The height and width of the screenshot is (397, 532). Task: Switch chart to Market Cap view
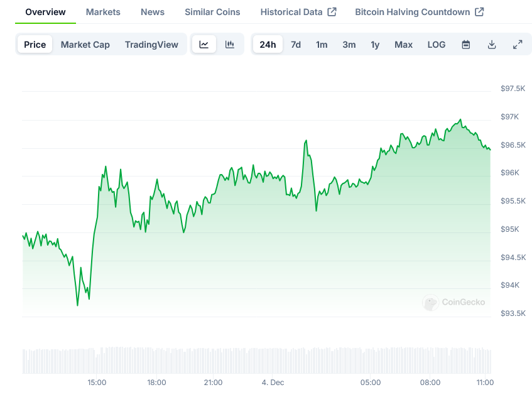85,45
